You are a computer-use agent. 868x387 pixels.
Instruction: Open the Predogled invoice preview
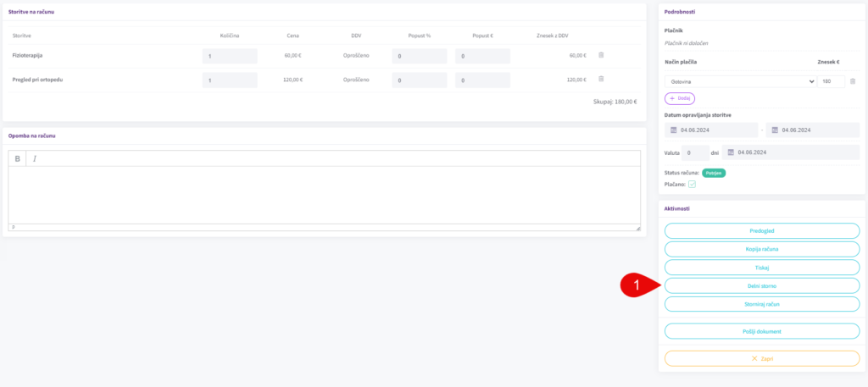[x=762, y=230]
